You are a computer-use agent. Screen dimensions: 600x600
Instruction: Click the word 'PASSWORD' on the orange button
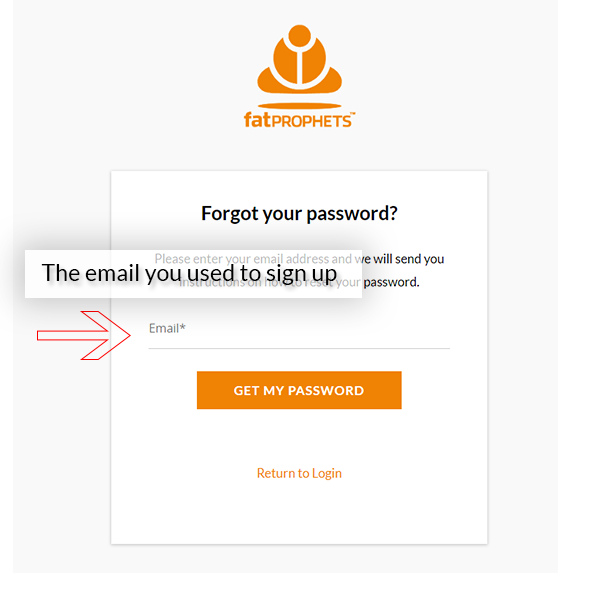[x=326, y=391]
